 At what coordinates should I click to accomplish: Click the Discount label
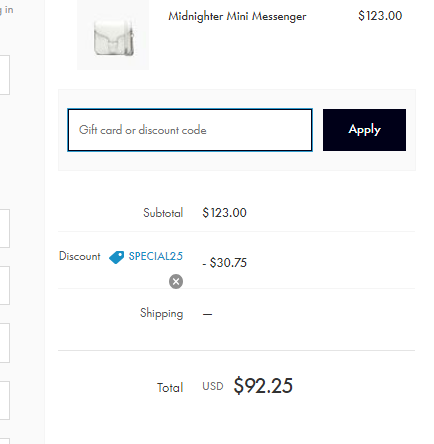click(x=79, y=256)
